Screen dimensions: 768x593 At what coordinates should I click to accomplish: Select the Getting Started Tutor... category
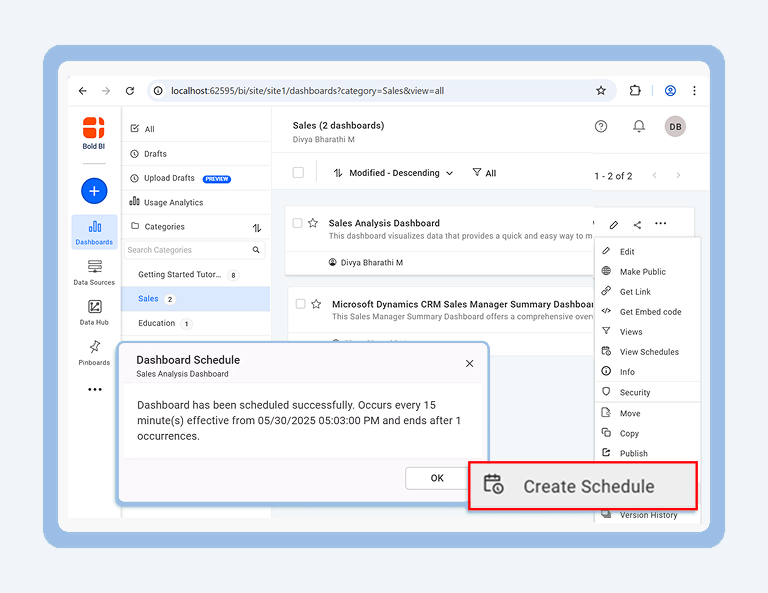pos(196,275)
